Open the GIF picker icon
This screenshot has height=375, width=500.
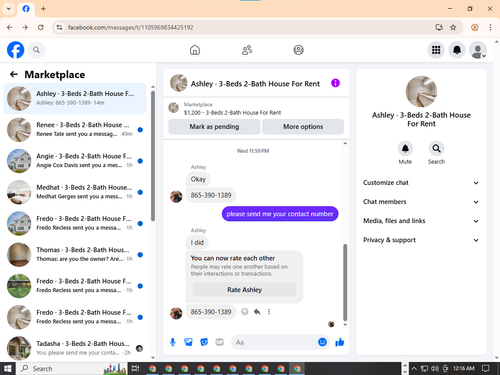point(219,342)
